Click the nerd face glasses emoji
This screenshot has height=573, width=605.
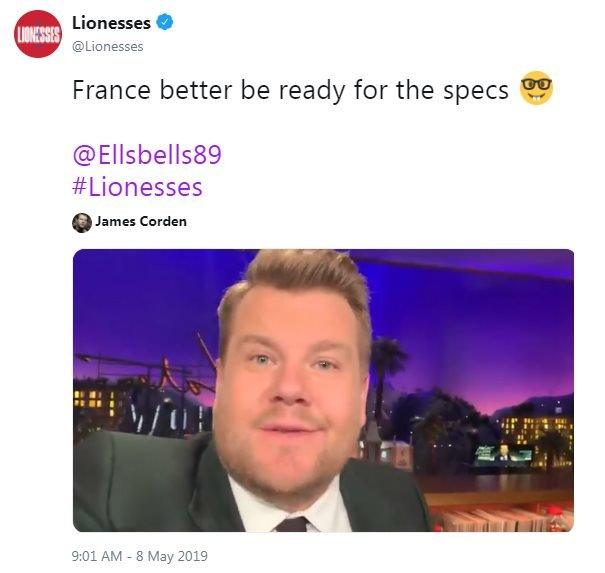pos(536,88)
